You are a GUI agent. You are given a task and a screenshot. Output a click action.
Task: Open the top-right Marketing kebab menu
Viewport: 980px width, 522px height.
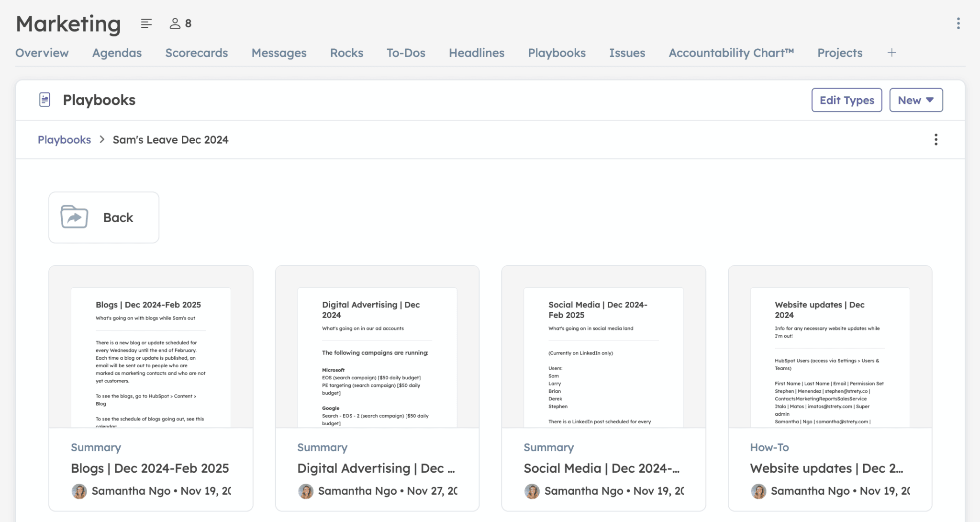[958, 23]
